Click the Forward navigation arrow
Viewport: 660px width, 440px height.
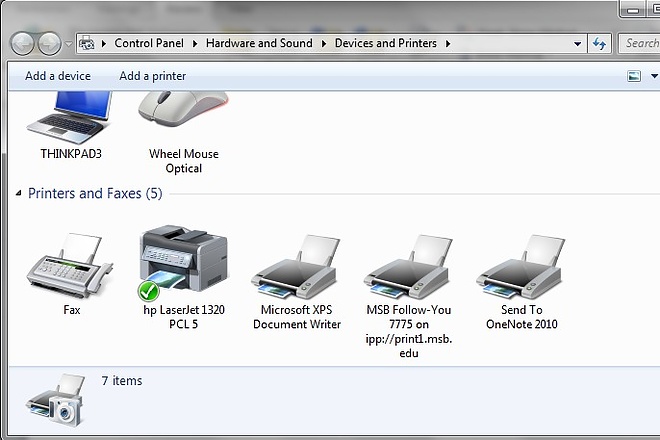coord(50,43)
